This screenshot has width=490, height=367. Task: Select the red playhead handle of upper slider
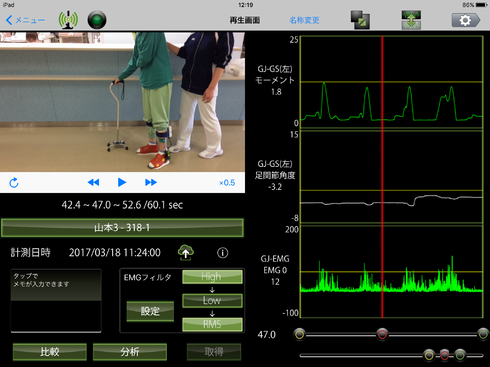tap(382, 334)
